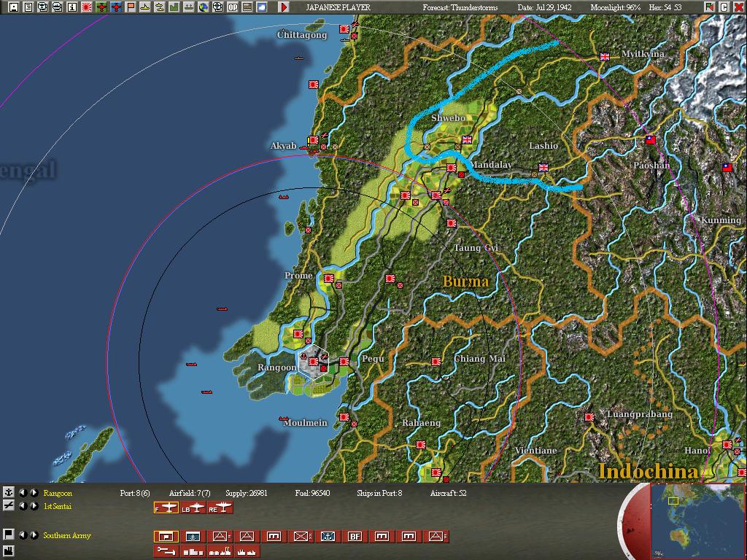This screenshot has width=747, height=560.
Task: Click the 'Mandalay' city label
Action: (491, 164)
